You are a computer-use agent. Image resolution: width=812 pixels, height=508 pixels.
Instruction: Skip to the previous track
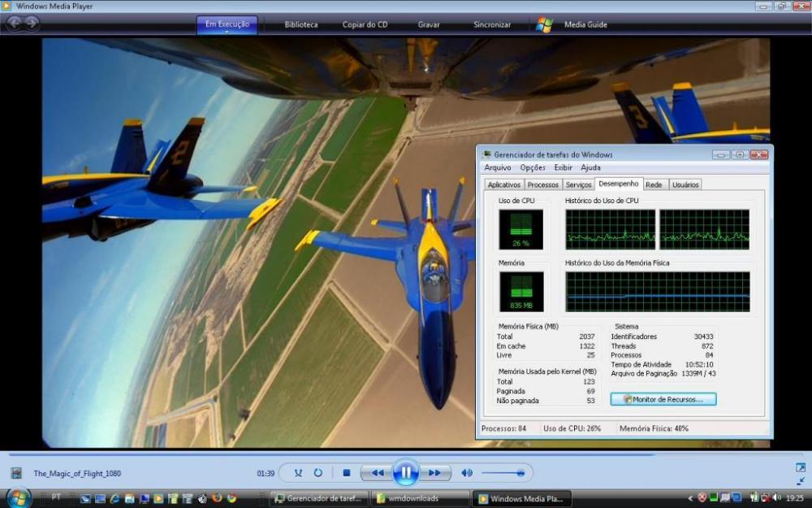tap(377, 472)
